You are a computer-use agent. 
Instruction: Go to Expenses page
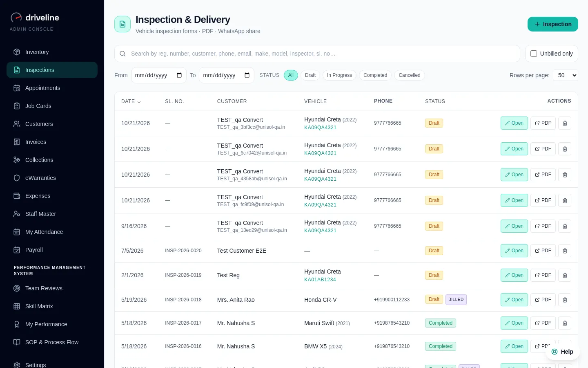click(52, 196)
